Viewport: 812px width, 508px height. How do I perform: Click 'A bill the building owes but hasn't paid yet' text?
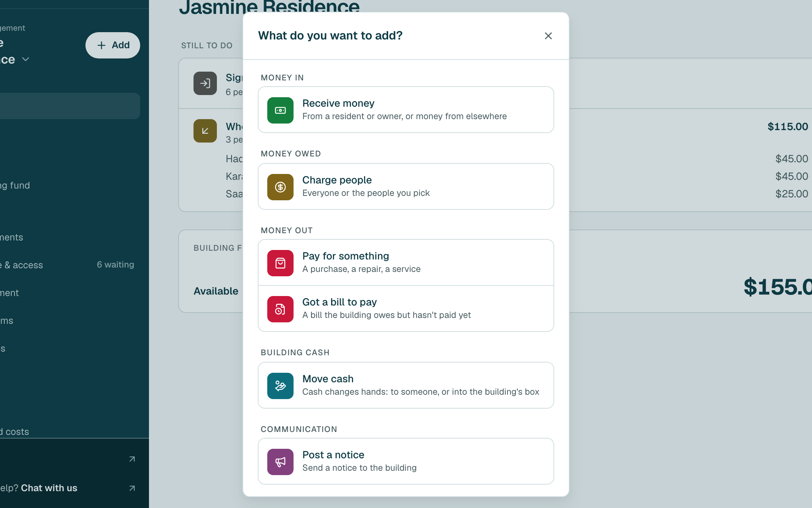pos(387,315)
